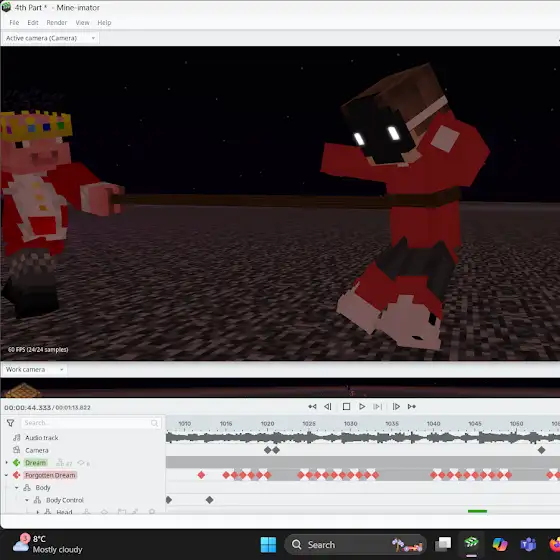Open the Work camera dropdown
560x560 pixels.
click(x=34, y=369)
